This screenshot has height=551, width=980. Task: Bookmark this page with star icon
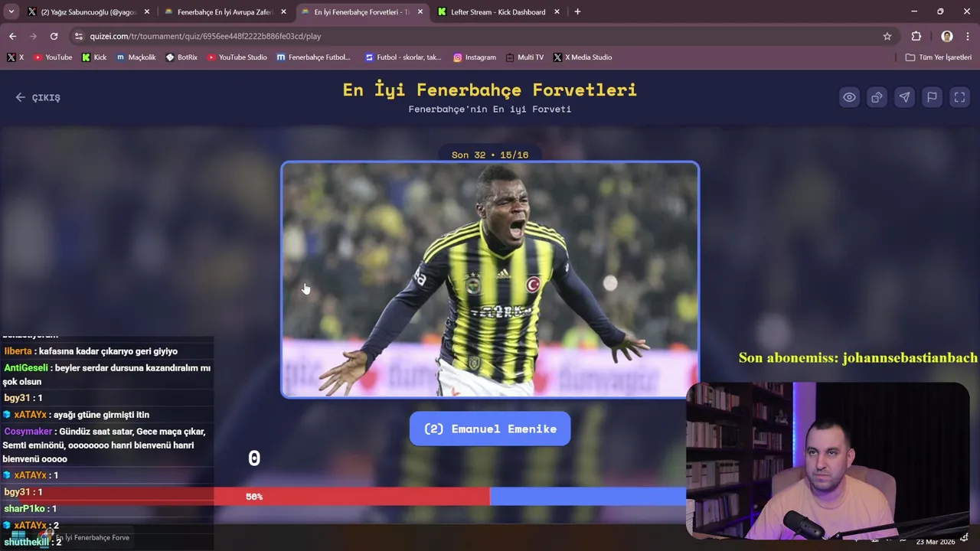pos(887,36)
